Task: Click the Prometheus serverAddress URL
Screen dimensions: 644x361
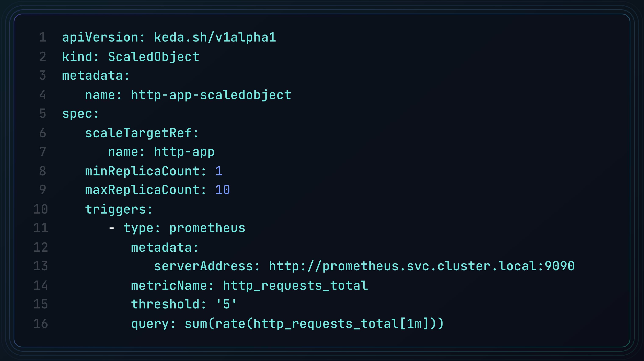Action: coord(422,266)
